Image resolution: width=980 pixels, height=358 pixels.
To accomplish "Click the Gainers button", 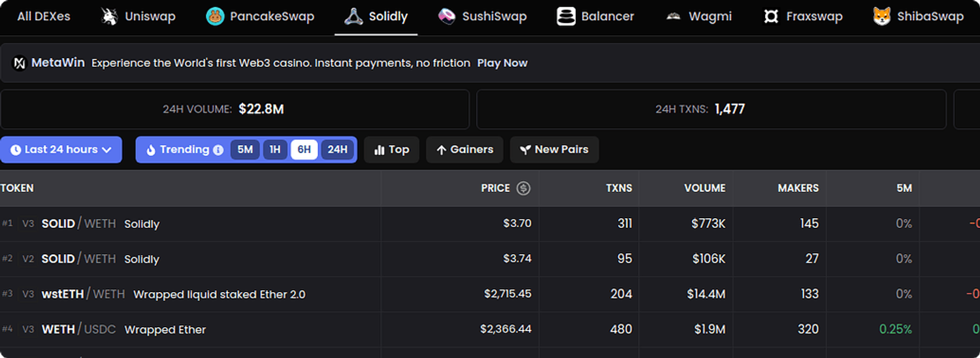I will pyautogui.click(x=465, y=150).
